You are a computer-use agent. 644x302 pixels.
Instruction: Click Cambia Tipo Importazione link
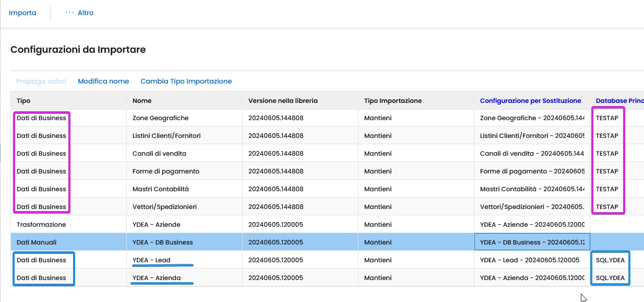[186, 81]
